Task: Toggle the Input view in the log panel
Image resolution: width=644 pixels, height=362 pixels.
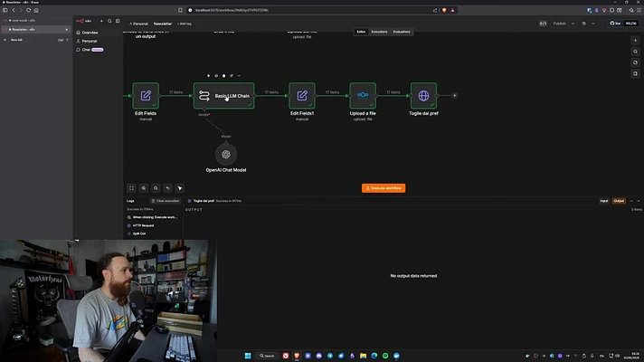Action: click(604, 201)
